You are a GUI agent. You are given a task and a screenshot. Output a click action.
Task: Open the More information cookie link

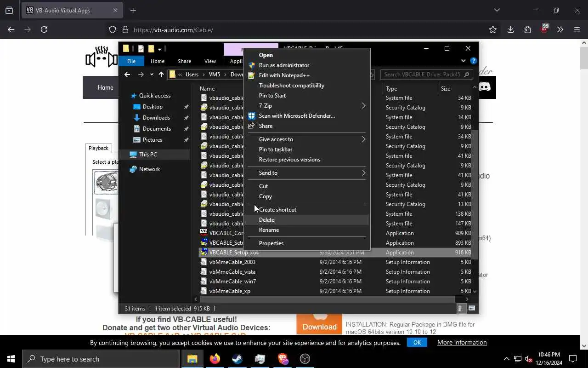click(462, 342)
